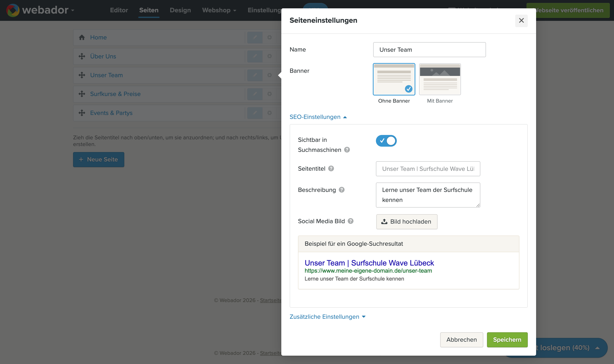Select the Mit Banner option
Image resolution: width=614 pixels, height=364 pixels.
point(440,79)
